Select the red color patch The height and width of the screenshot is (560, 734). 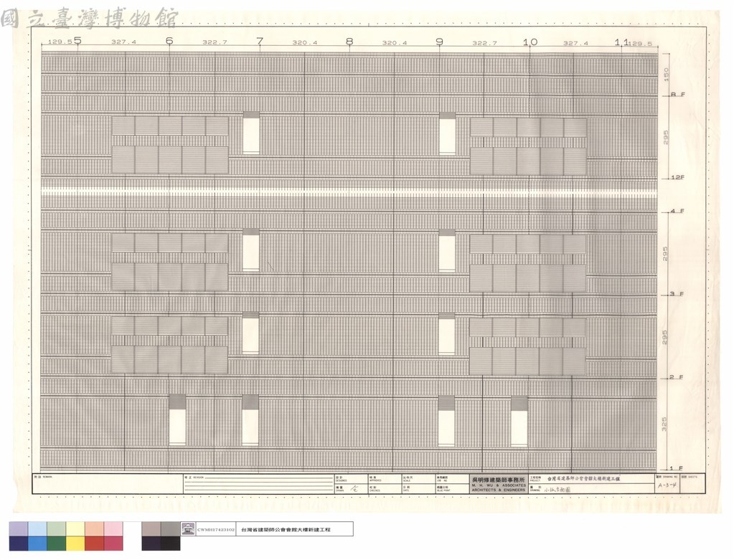pos(94,544)
